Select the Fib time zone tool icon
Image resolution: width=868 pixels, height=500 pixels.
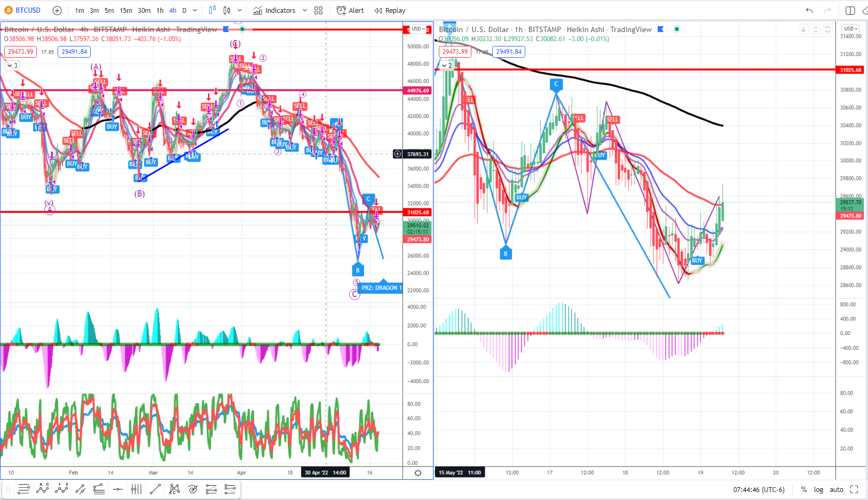(137, 489)
